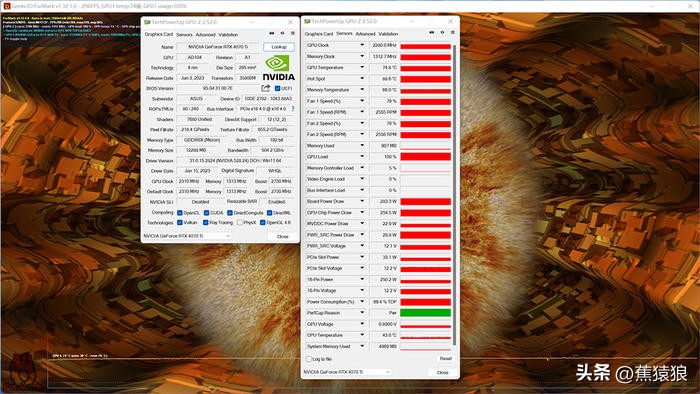The image size is (700, 394).
Task: Click Bus Interface question mark icon
Action: (293, 108)
